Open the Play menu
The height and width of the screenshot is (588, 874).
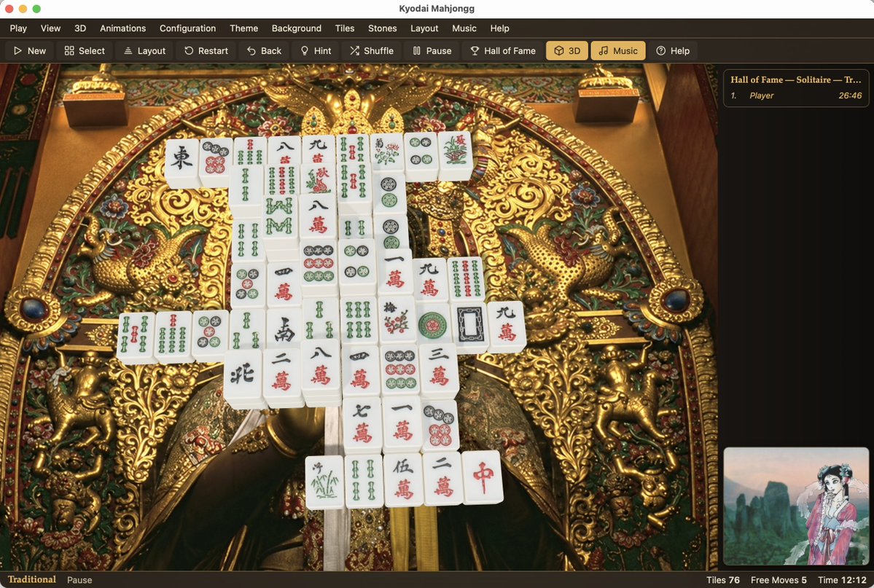click(18, 28)
